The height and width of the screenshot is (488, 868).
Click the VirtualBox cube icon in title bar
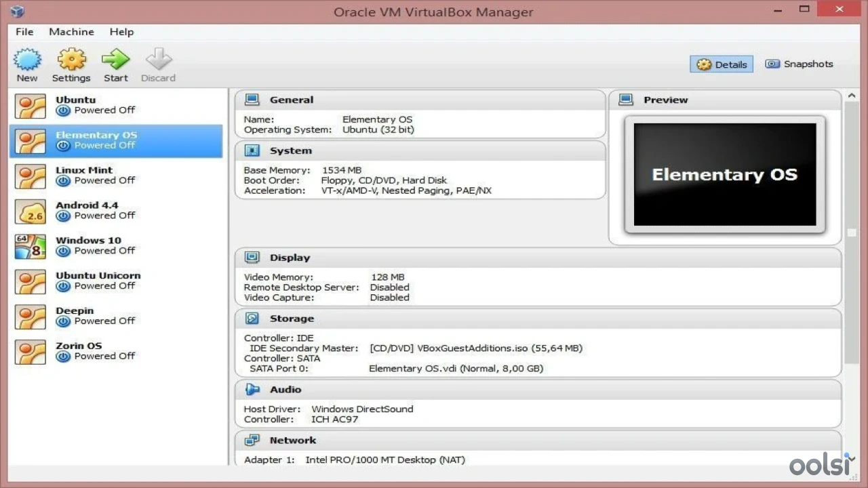17,12
